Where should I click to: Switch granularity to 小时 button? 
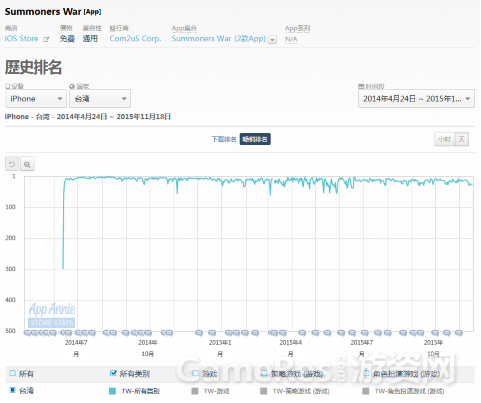coord(445,139)
